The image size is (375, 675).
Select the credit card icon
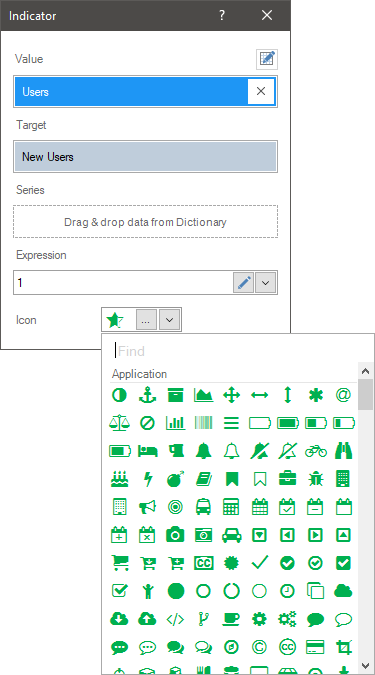pyautogui.click(x=316, y=647)
